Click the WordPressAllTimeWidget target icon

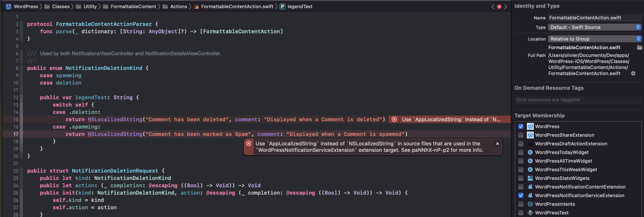point(530,161)
